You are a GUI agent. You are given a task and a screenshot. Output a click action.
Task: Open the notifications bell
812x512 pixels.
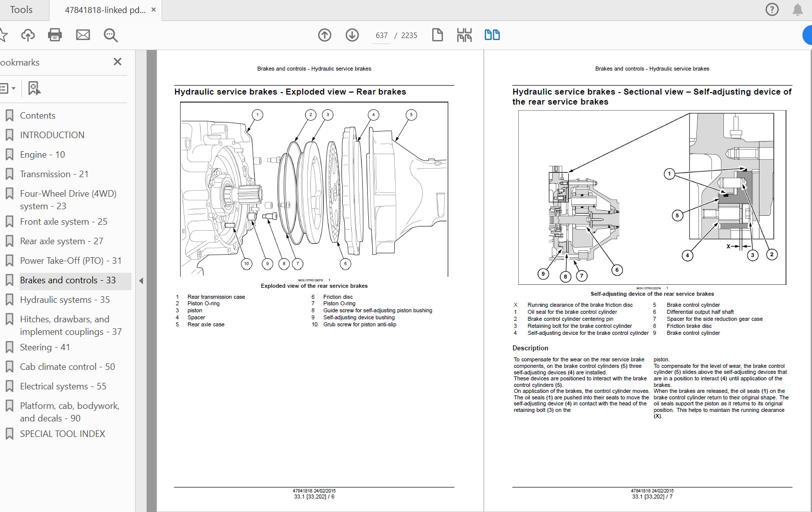pos(797,10)
